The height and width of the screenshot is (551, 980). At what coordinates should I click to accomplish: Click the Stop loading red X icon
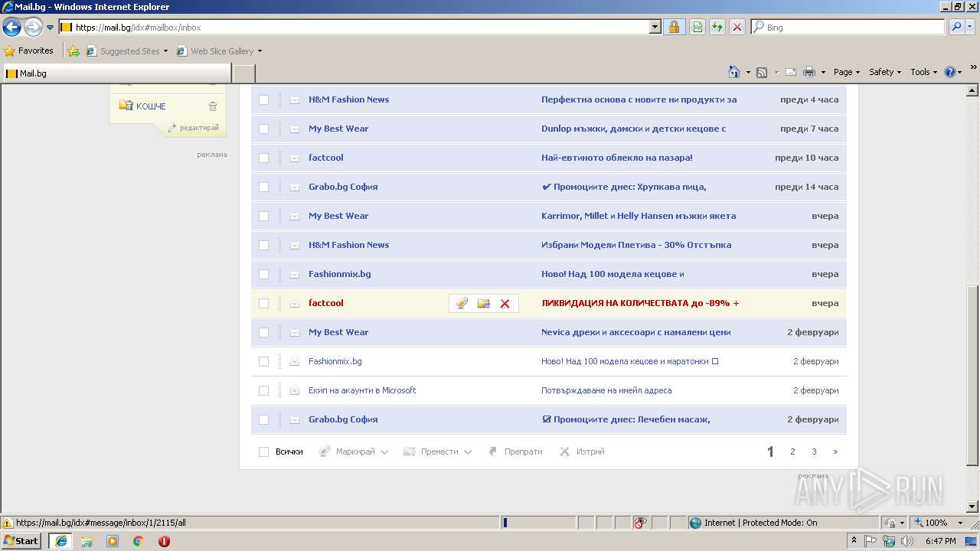(737, 27)
